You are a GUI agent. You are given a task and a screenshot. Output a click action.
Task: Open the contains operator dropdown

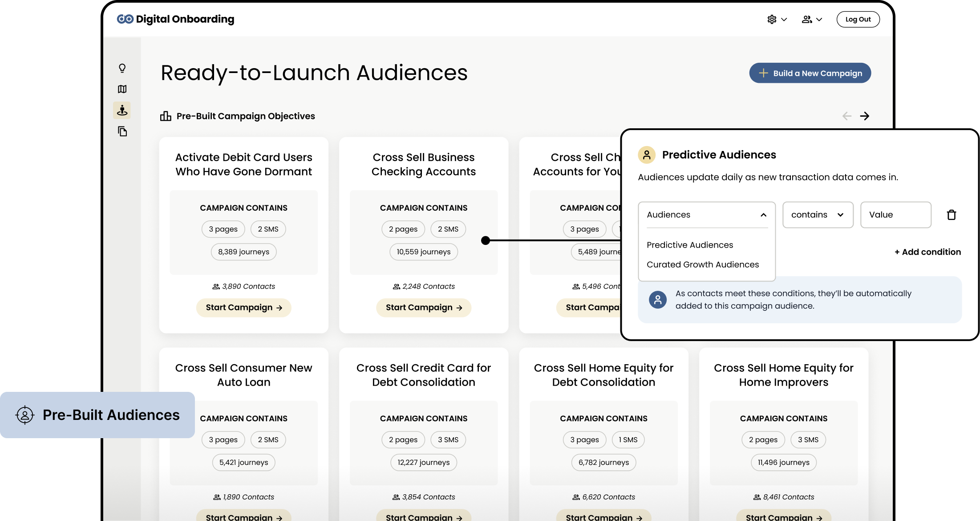[818, 215]
